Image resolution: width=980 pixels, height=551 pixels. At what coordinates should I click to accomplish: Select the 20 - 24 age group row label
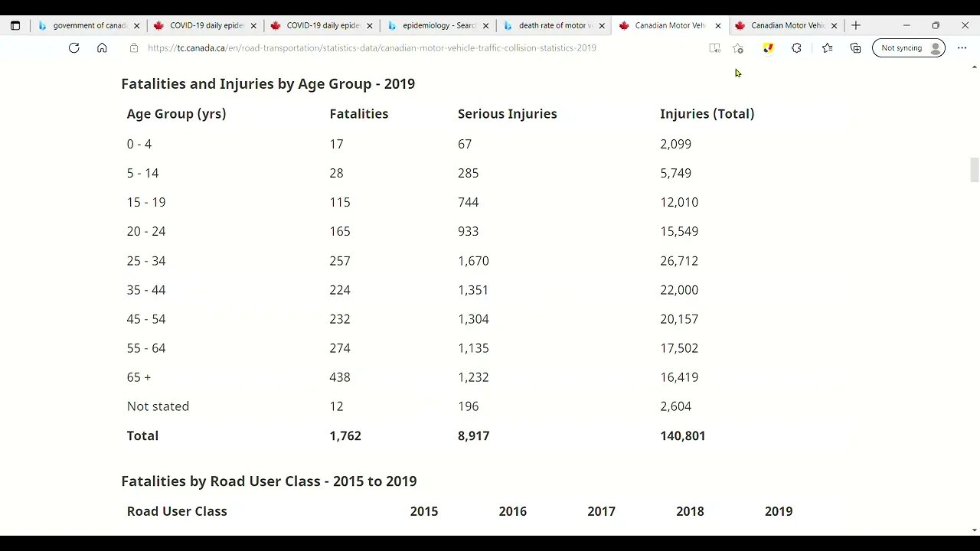(x=146, y=231)
